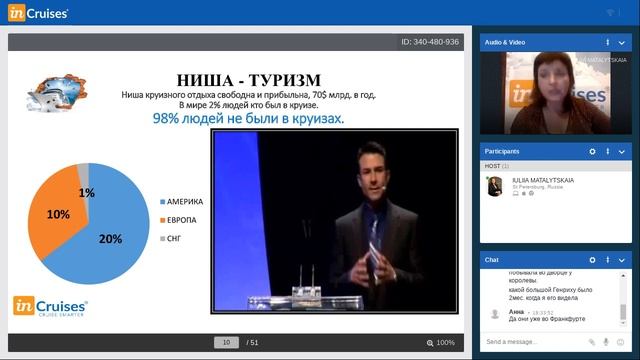Click the chat scrollbar thumb
The height and width of the screenshot is (360, 640).
[x=623, y=312]
